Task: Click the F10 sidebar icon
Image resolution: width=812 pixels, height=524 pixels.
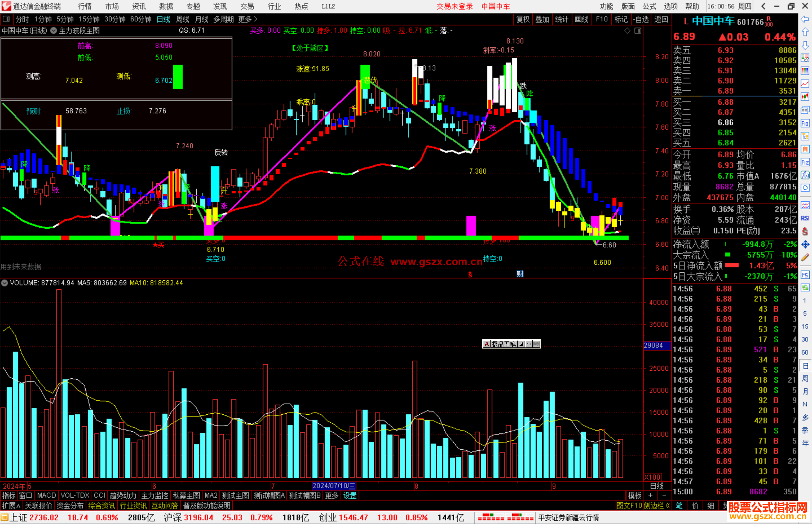Action: (x=805, y=123)
